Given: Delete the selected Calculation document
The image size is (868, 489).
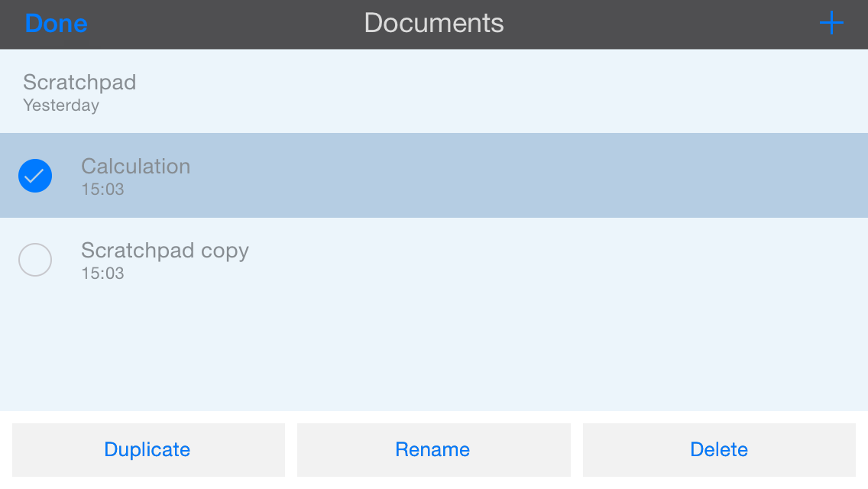Looking at the screenshot, I should [718, 449].
